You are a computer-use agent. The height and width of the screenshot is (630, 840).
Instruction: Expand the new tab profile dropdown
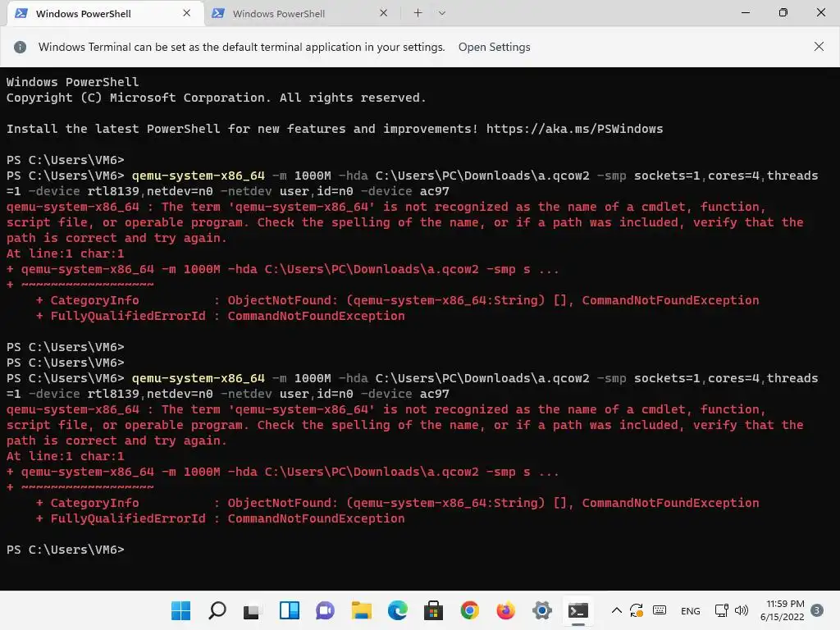442,13
